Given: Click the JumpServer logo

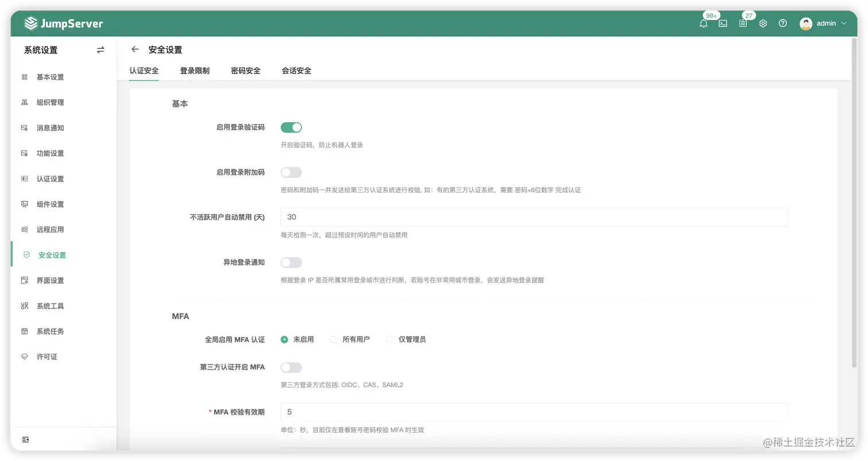Looking at the screenshot, I should tap(64, 24).
